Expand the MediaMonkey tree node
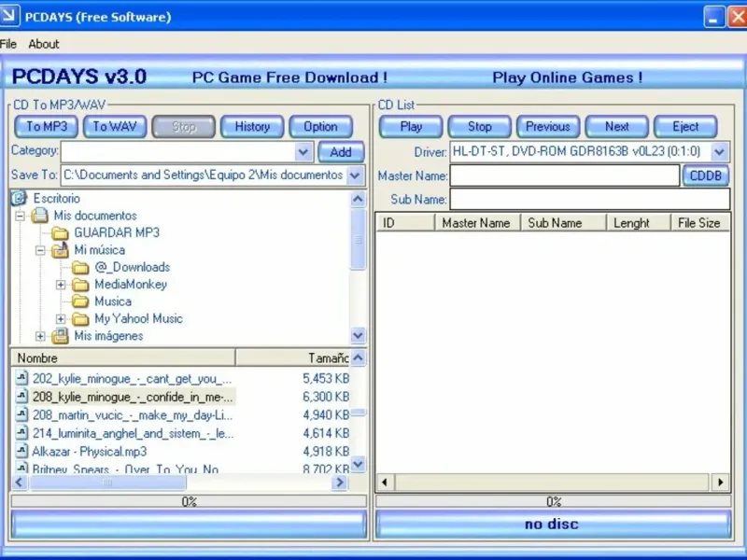The height and width of the screenshot is (560, 747). coord(61,285)
